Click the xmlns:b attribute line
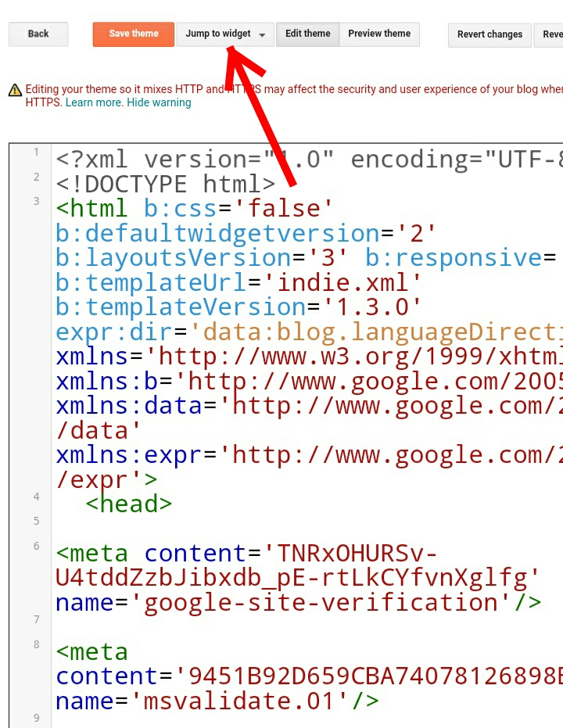 pos(309,382)
